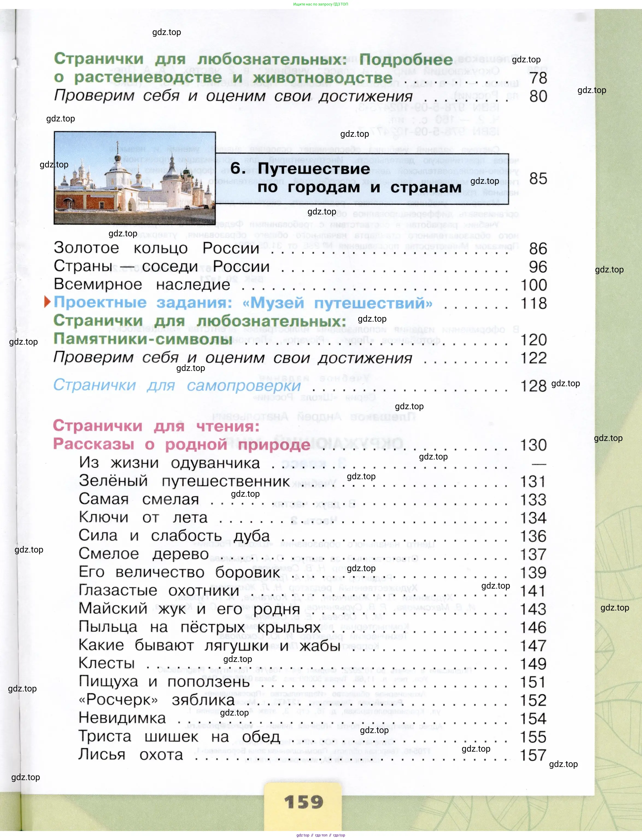The image size is (642, 840).
Task: Click page number 85 beside the chapter title
Action: [538, 179]
